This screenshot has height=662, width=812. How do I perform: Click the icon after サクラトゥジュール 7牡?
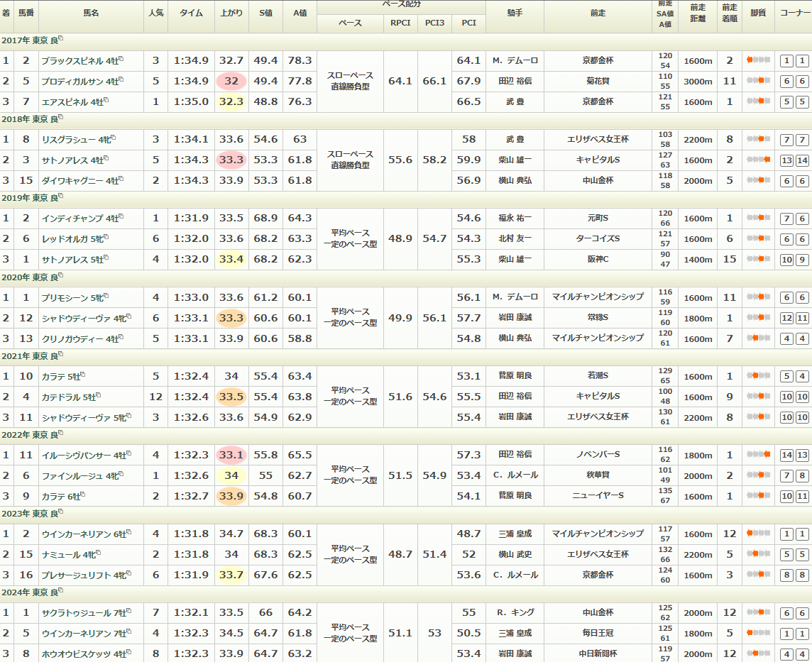pos(128,610)
